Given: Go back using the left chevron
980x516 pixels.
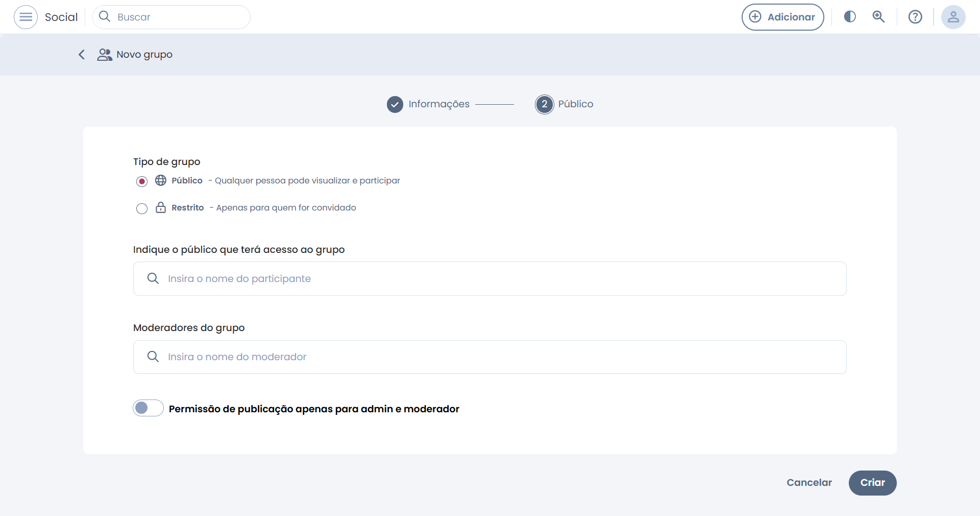Looking at the screenshot, I should (x=82, y=55).
